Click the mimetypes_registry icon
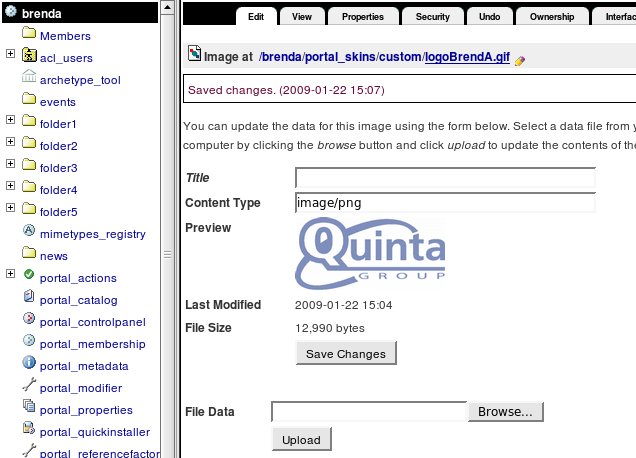 point(29,233)
